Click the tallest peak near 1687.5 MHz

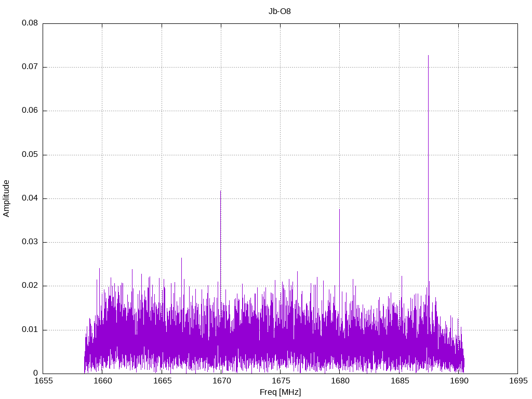tap(428, 56)
